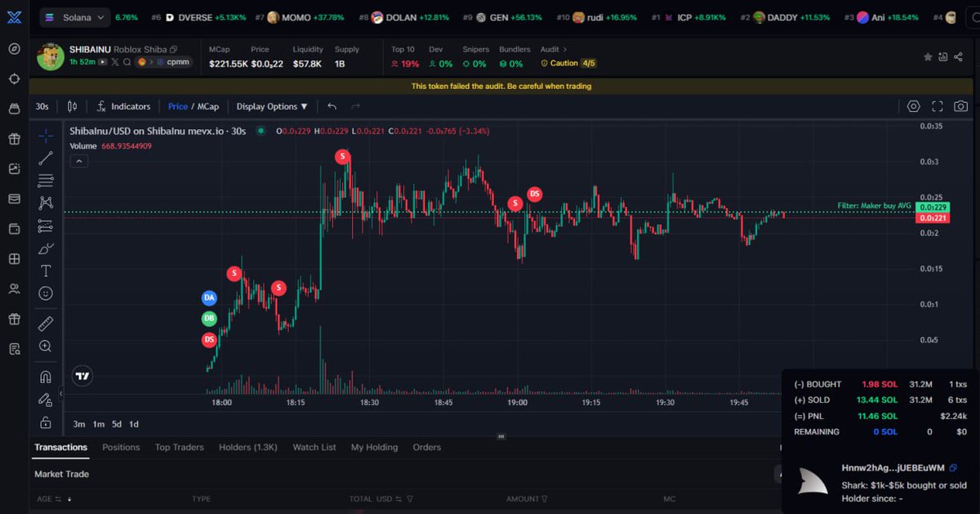Screen dimensions: 980x514
Task: Copy the Roblox Shiba token address
Action: click(173, 50)
